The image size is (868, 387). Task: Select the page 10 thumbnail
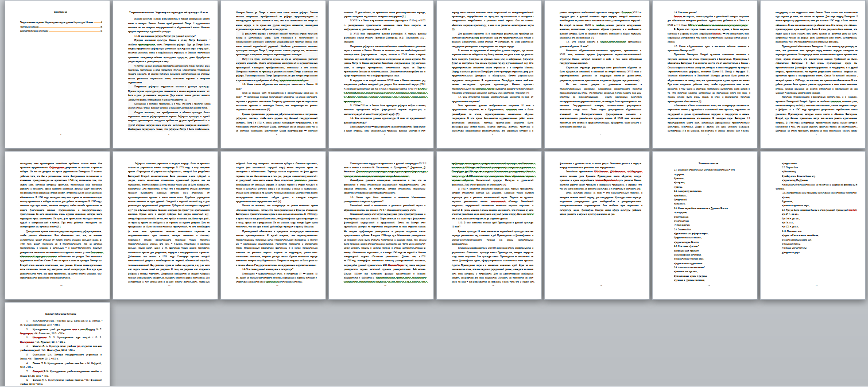(x=165, y=225)
